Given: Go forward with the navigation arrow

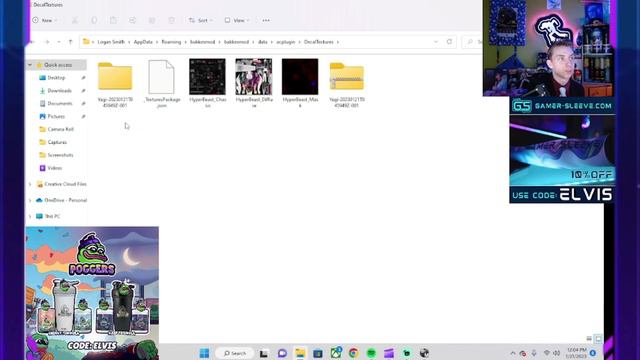Looking at the screenshot, I should [47, 42].
